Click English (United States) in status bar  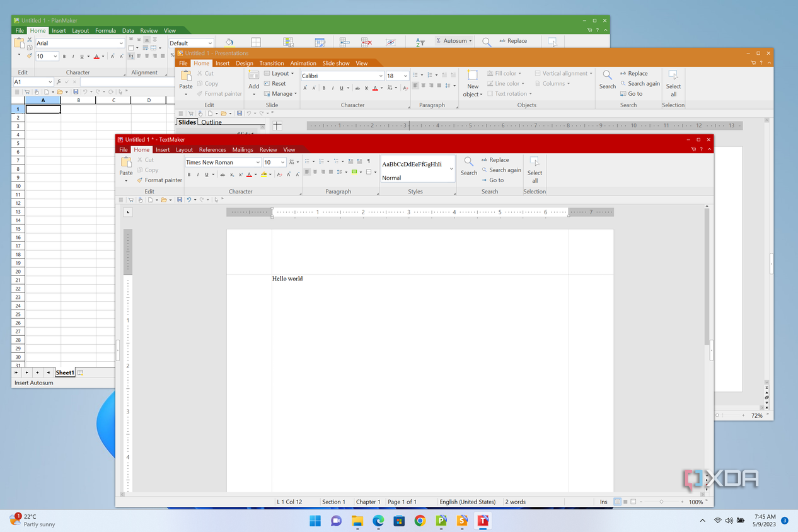[x=468, y=502]
